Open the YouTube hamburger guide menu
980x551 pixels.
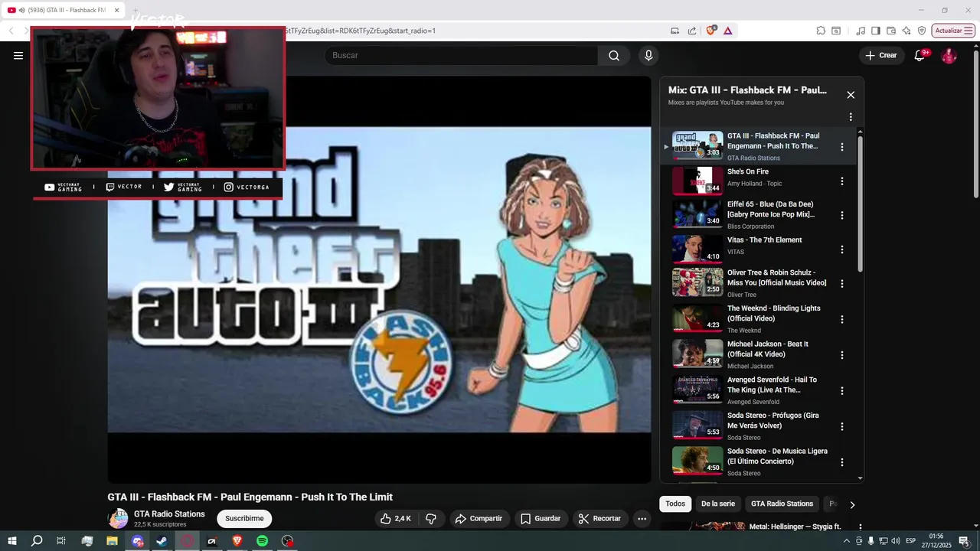18,55
